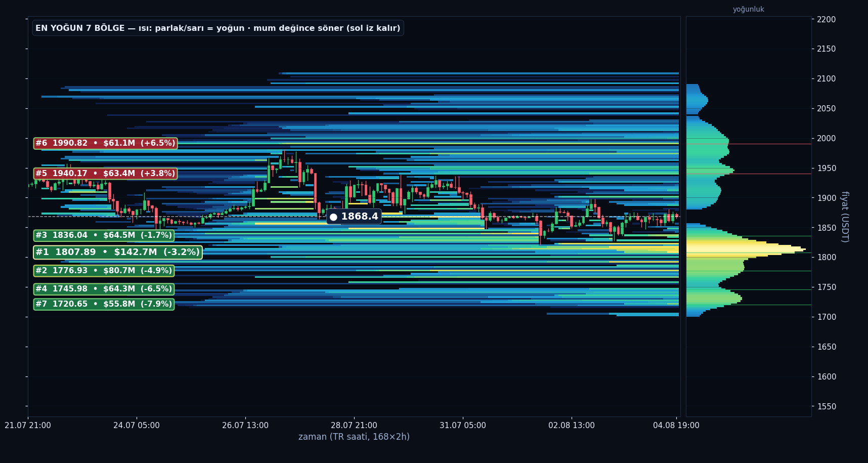Click the "yoğunluk" density panel heading
This screenshot has height=463, width=868.
[x=749, y=9]
